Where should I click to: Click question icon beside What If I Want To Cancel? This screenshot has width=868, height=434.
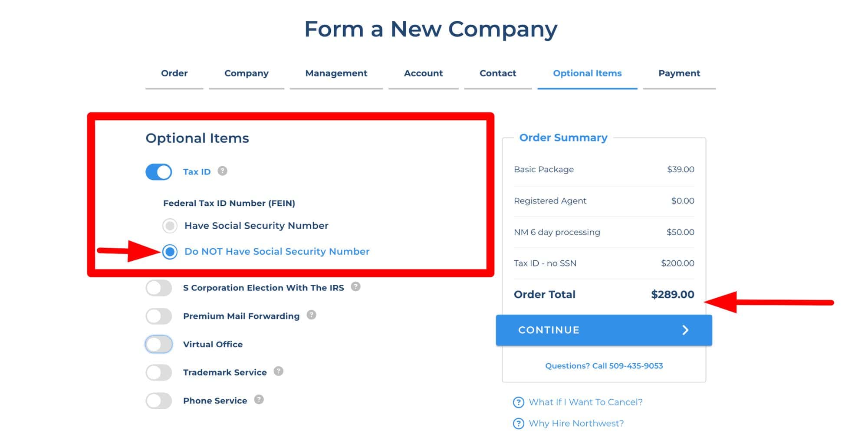pos(518,402)
